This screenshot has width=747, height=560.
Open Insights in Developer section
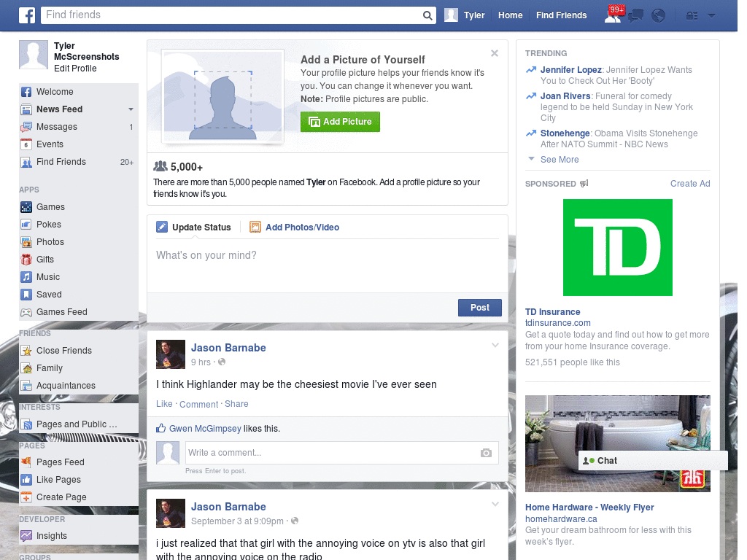click(x=79, y=536)
